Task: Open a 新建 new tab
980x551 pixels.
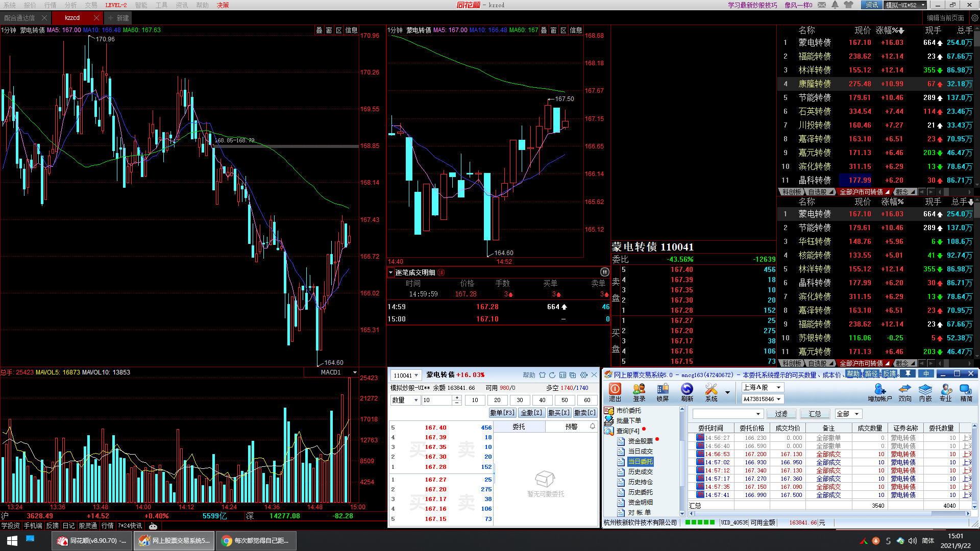Action: tap(118, 17)
